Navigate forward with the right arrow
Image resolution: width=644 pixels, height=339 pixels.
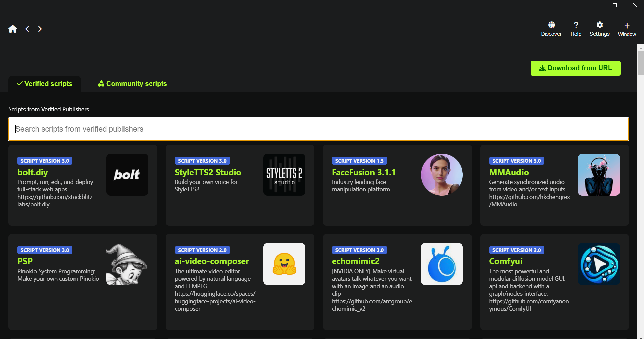40,29
